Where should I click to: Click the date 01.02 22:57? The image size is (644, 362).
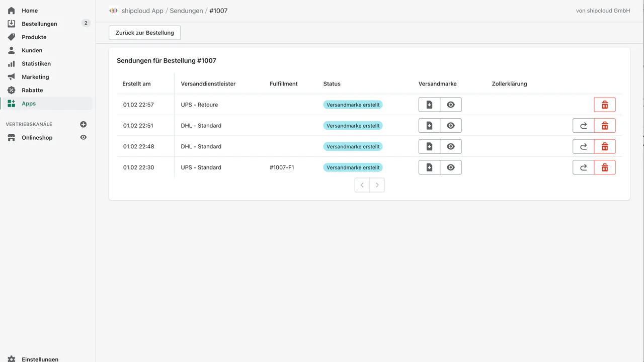tap(138, 105)
